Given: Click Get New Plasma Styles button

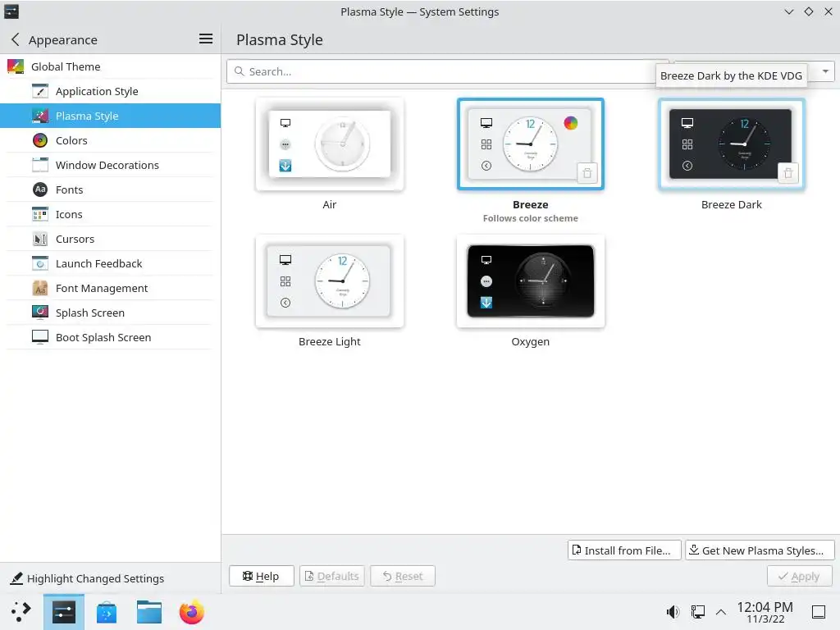Looking at the screenshot, I should (x=760, y=550).
